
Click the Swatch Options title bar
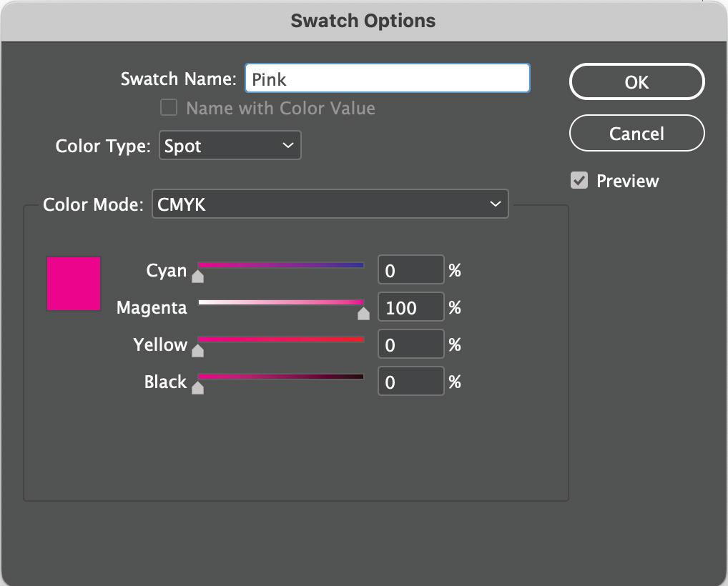pyautogui.click(x=363, y=21)
